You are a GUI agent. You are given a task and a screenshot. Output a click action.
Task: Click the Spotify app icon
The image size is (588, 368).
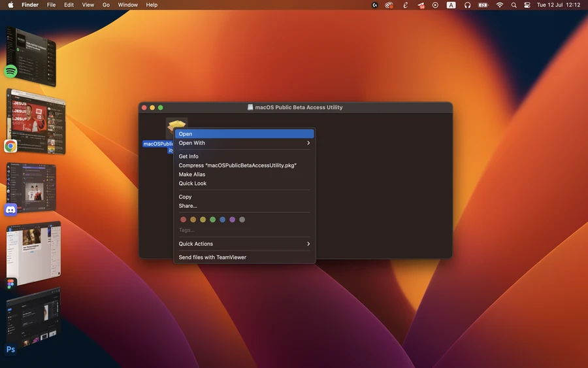[x=10, y=71]
